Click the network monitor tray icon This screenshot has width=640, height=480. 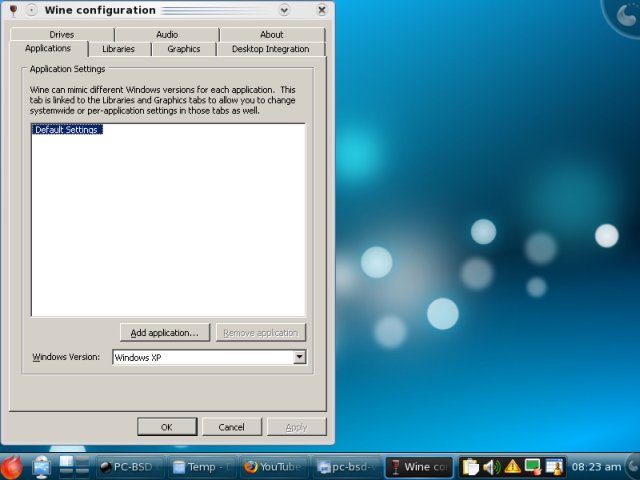point(533,466)
